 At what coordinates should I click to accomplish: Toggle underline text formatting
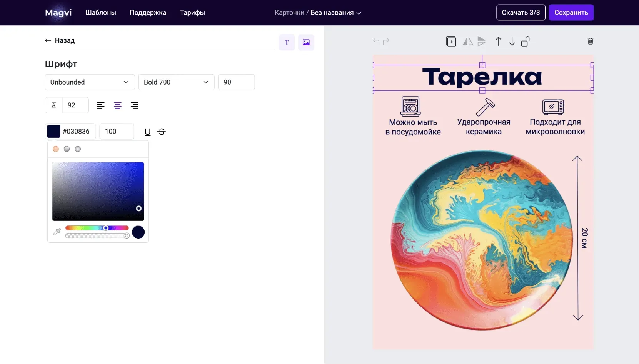point(147,132)
